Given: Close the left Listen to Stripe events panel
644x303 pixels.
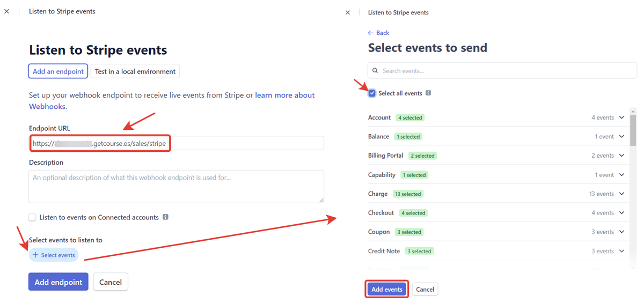Looking at the screenshot, I should [6, 11].
